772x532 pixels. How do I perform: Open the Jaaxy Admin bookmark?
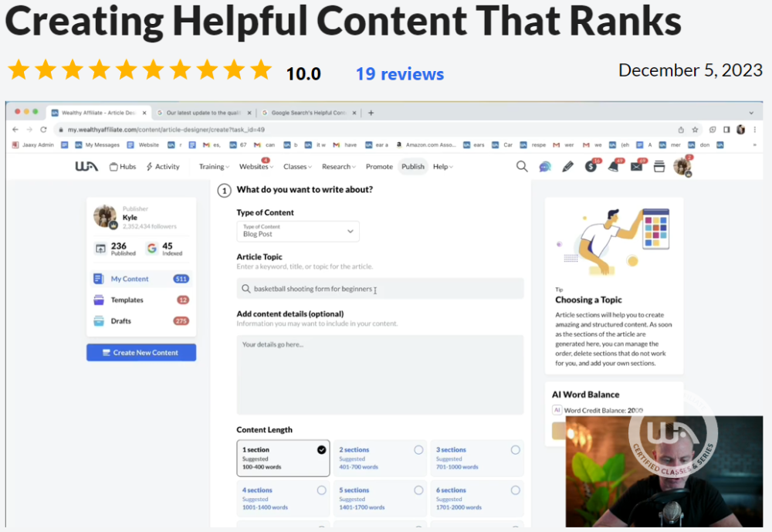click(x=32, y=145)
